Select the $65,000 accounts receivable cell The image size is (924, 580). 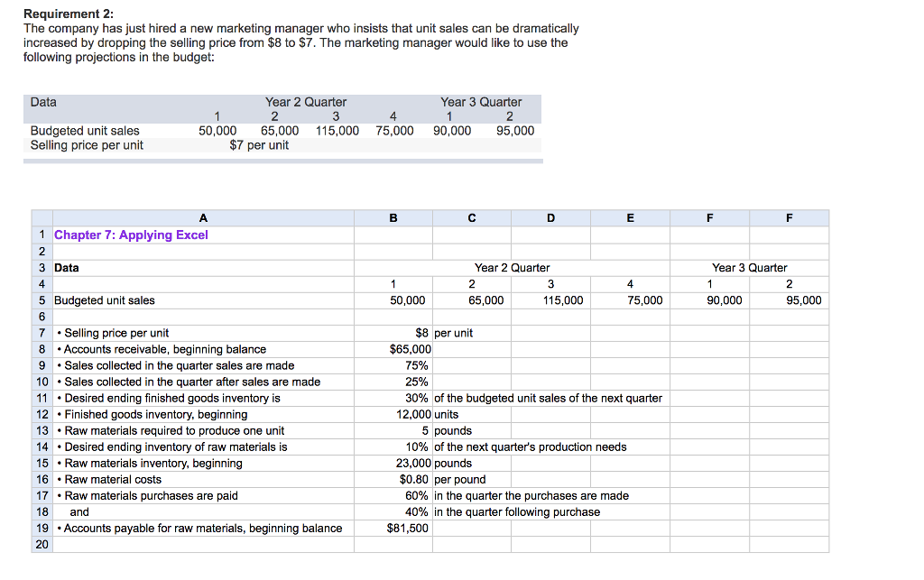point(393,349)
